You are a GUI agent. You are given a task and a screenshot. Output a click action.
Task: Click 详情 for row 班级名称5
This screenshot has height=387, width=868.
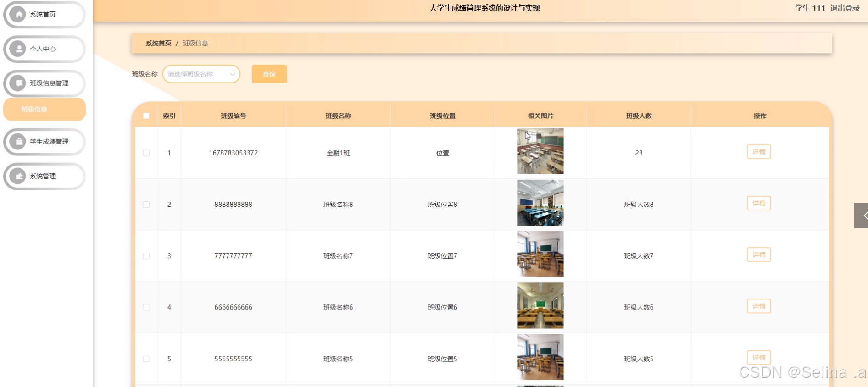tap(759, 357)
